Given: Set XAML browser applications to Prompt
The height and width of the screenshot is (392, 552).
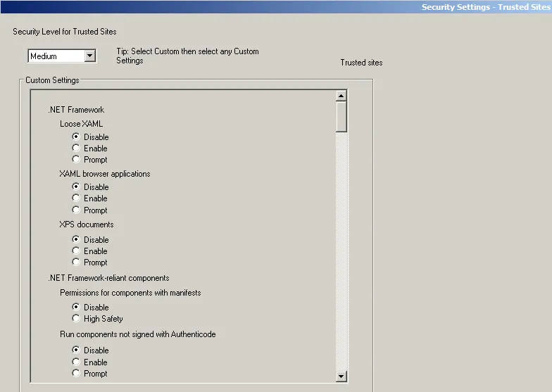Looking at the screenshot, I should coord(76,210).
